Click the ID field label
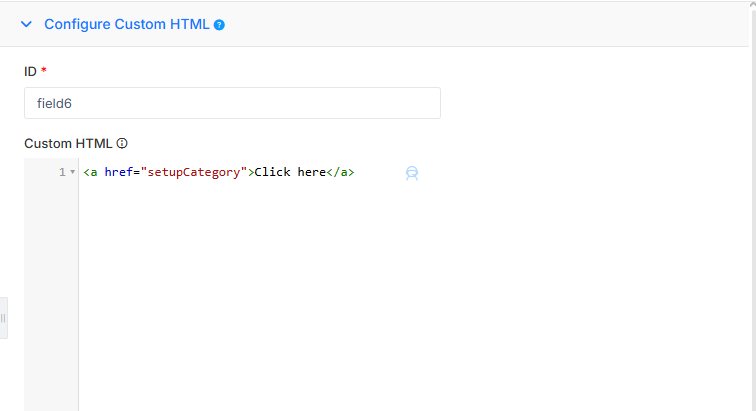 (30, 71)
